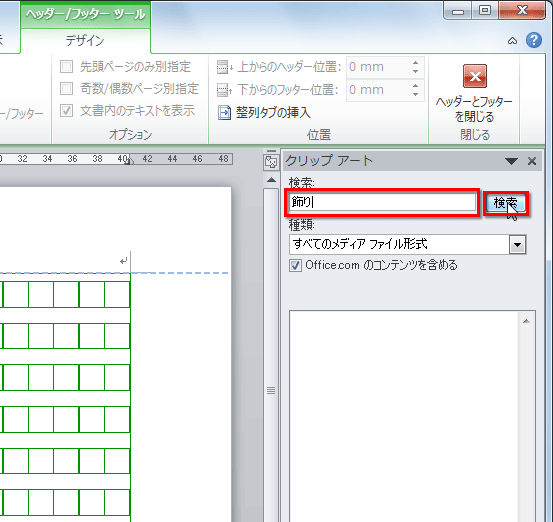Open Word help question mark icon

[534, 40]
